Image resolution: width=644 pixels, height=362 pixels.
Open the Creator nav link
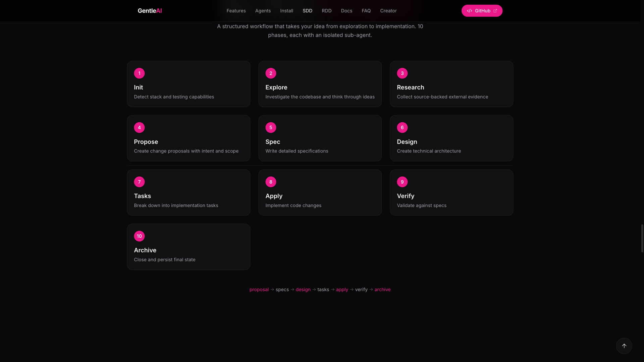coord(388,11)
